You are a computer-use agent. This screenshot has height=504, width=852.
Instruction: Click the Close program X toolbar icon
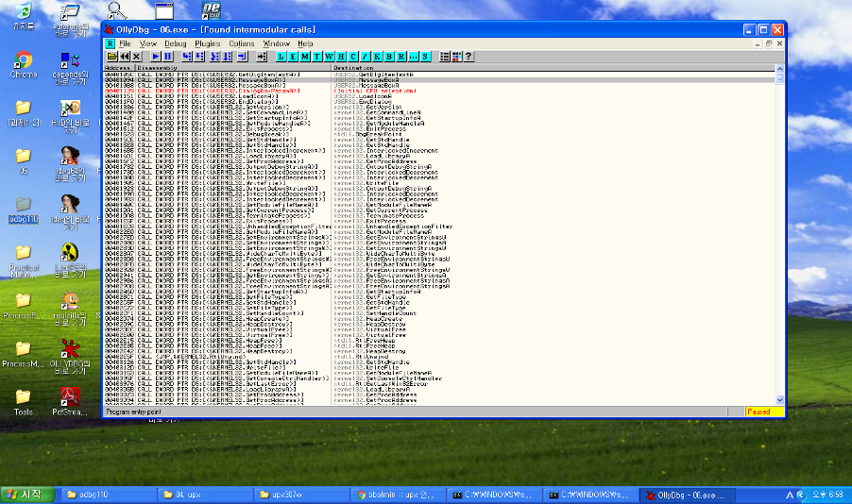click(136, 57)
